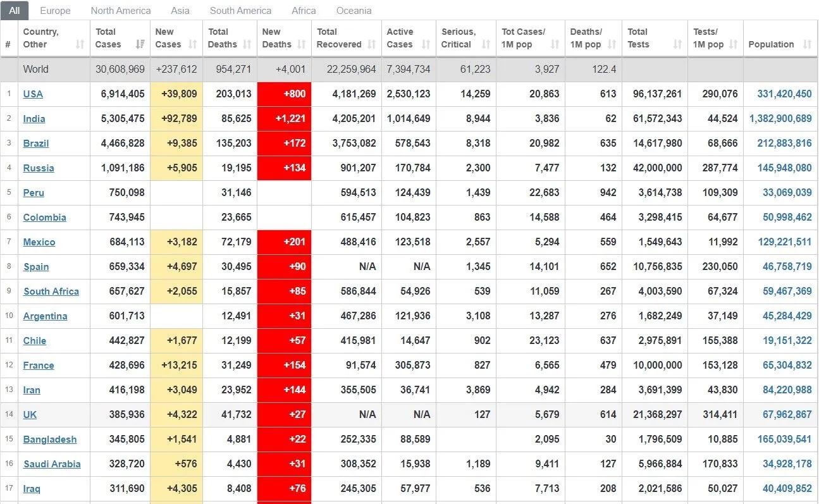Select the North America tab
The image size is (819, 504).
[121, 11]
